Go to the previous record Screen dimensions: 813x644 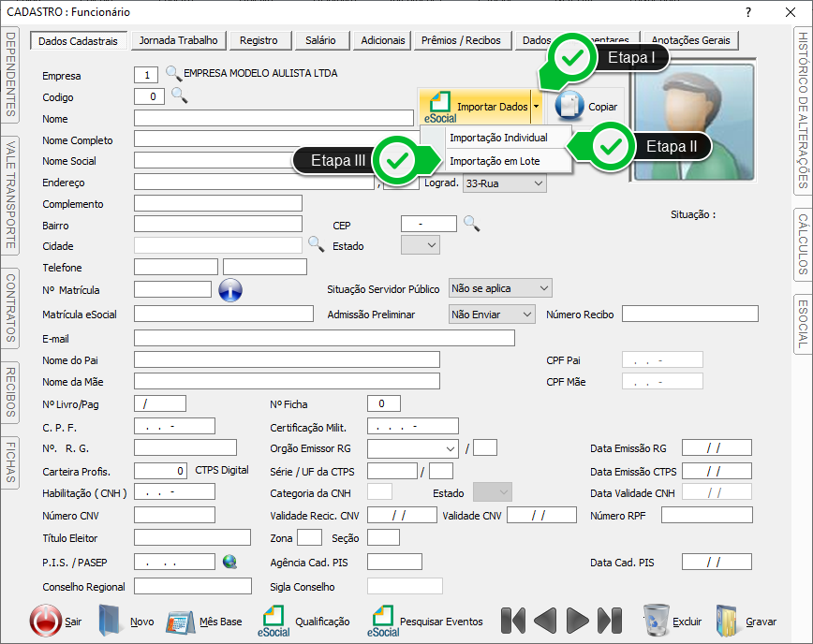545,621
